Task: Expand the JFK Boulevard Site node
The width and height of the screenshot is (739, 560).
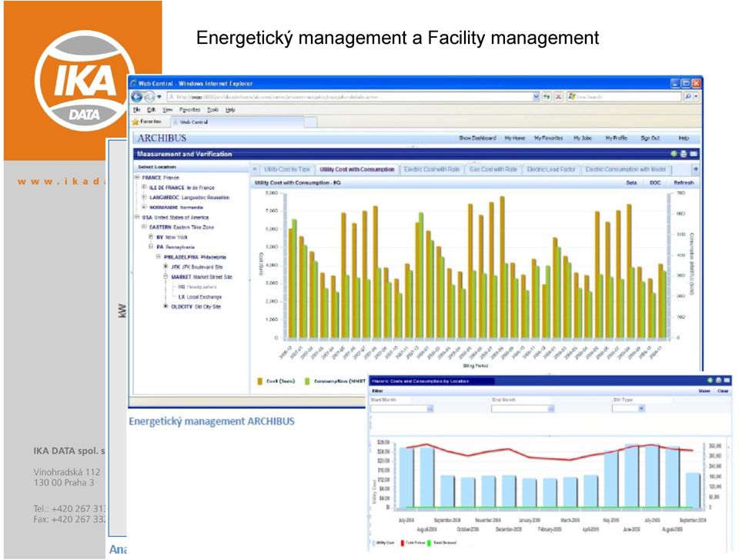Action: click(x=166, y=267)
